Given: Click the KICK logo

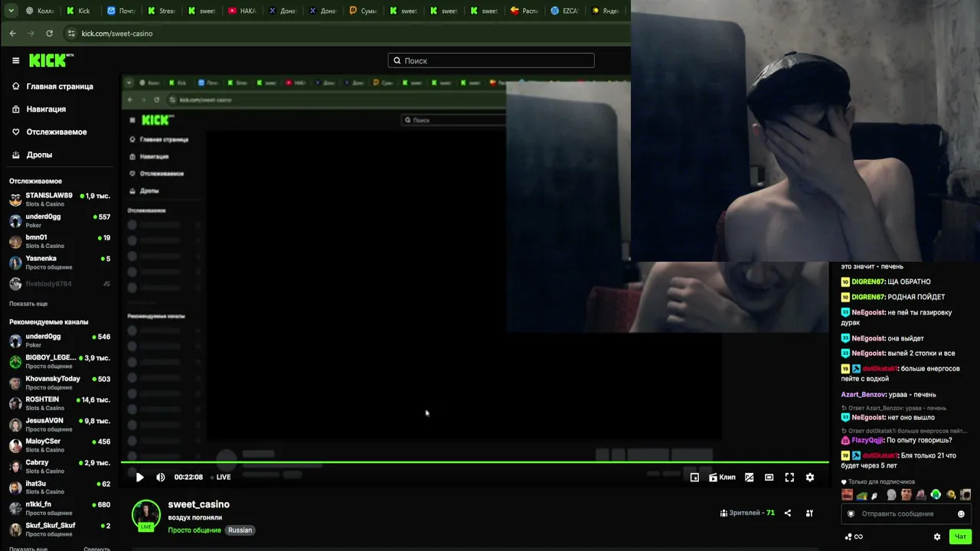Looking at the screenshot, I should (x=51, y=60).
